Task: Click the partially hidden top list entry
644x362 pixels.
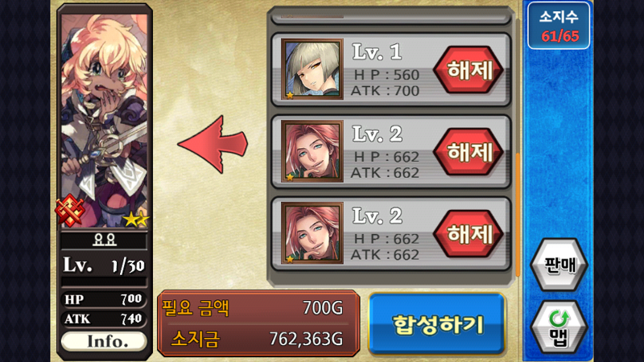Action: coord(390,15)
